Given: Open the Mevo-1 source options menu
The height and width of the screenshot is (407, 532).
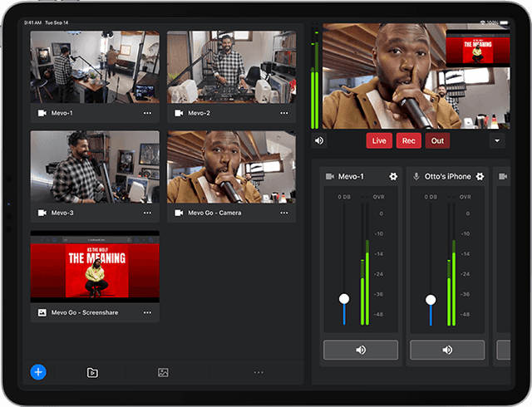Looking at the screenshot, I should [147, 113].
